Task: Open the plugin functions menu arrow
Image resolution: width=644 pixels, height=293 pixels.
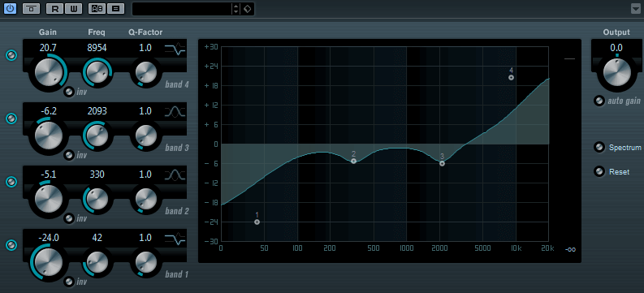Action: point(635,9)
